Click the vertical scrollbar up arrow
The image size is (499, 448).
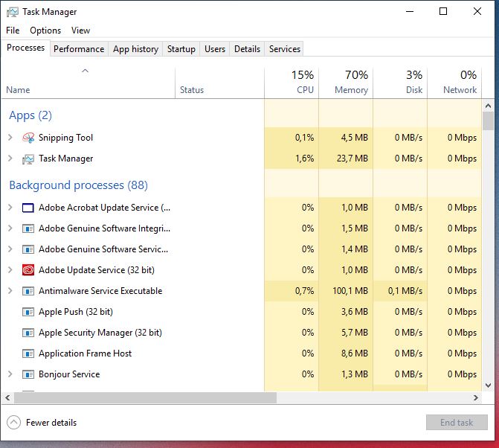click(x=488, y=106)
